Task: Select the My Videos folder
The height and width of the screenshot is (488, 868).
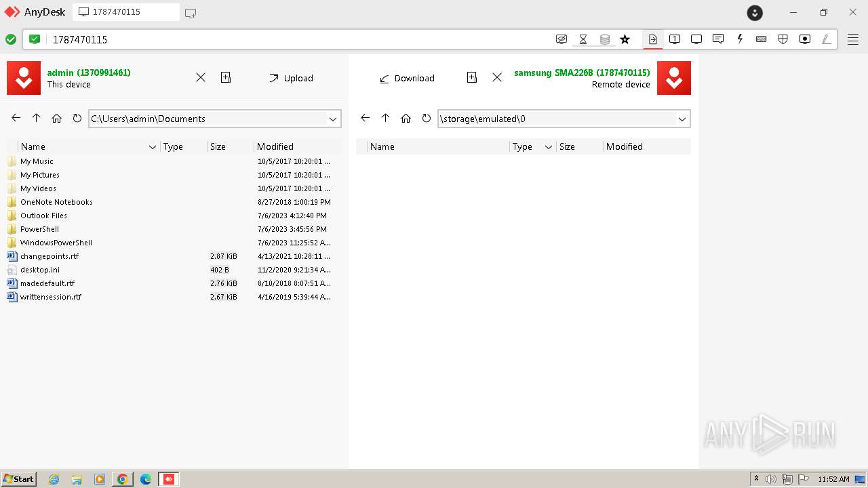Action: pos(174,188)
